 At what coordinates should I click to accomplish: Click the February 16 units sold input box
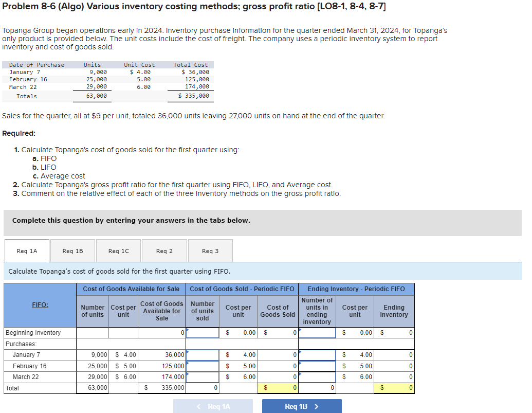pyautogui.click(x=203, y=366)
